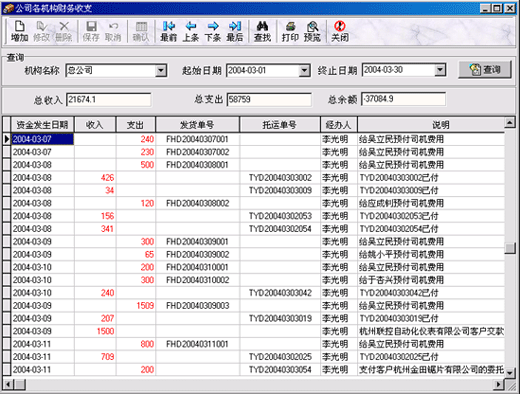Click the 打印 (Print) icon
Image resolution: width=520 pixels, height=394 pixels.
coord(290,31)
